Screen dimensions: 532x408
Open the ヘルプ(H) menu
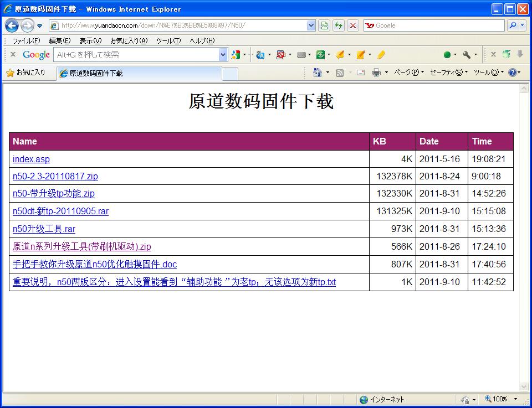click(x=202, y=41)
